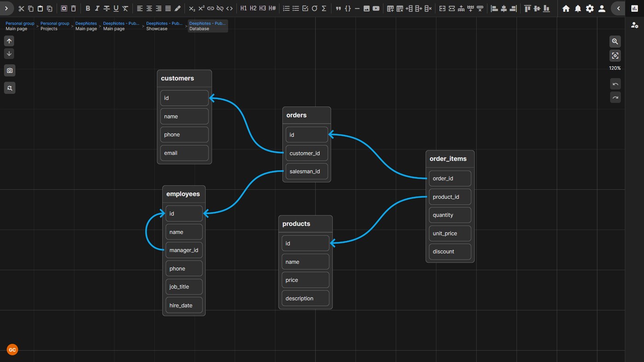The image size is (644, 362).
Task: Open notifications with the bell icon
Action: 578,9
